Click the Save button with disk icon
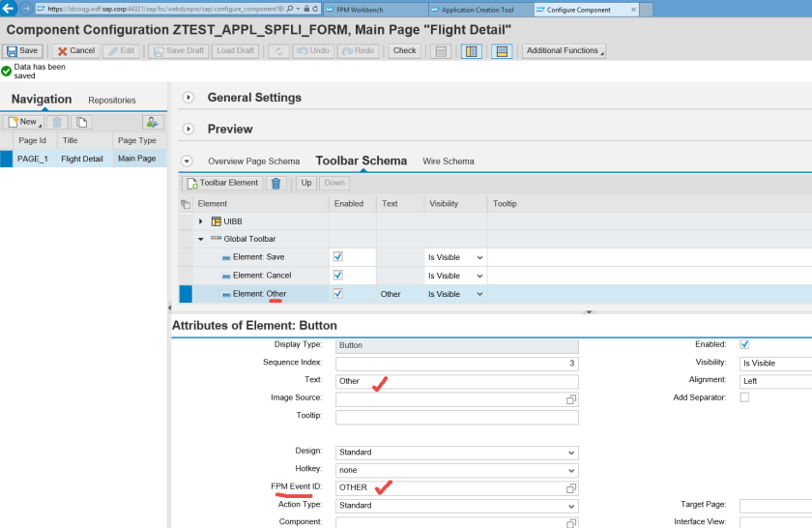The image size is (812, 528). point(22,50)
